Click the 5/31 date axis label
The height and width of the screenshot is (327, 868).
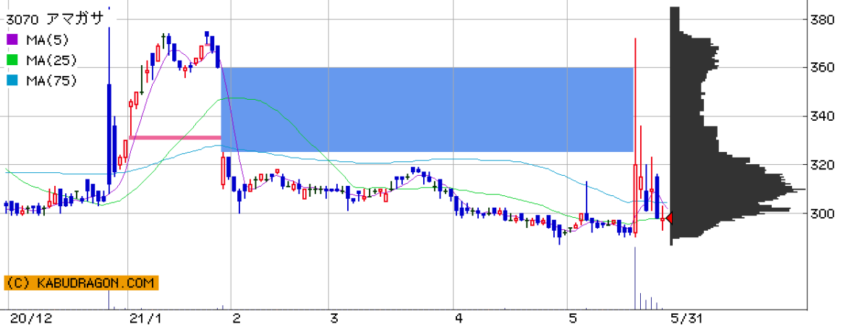coord(686,318)
